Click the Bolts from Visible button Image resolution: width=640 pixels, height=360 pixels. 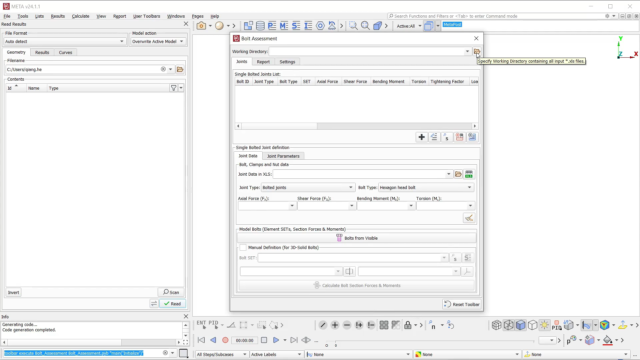[x=356, y=238]
